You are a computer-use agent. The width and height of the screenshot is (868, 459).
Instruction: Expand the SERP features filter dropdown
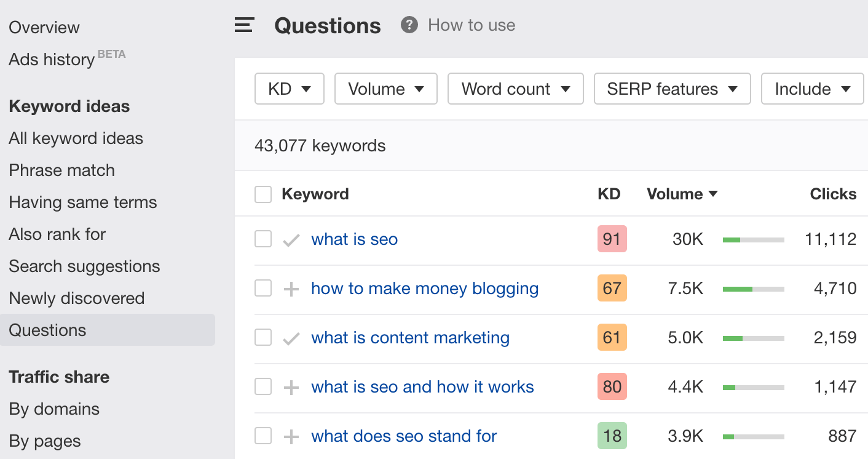pos(672,89)
